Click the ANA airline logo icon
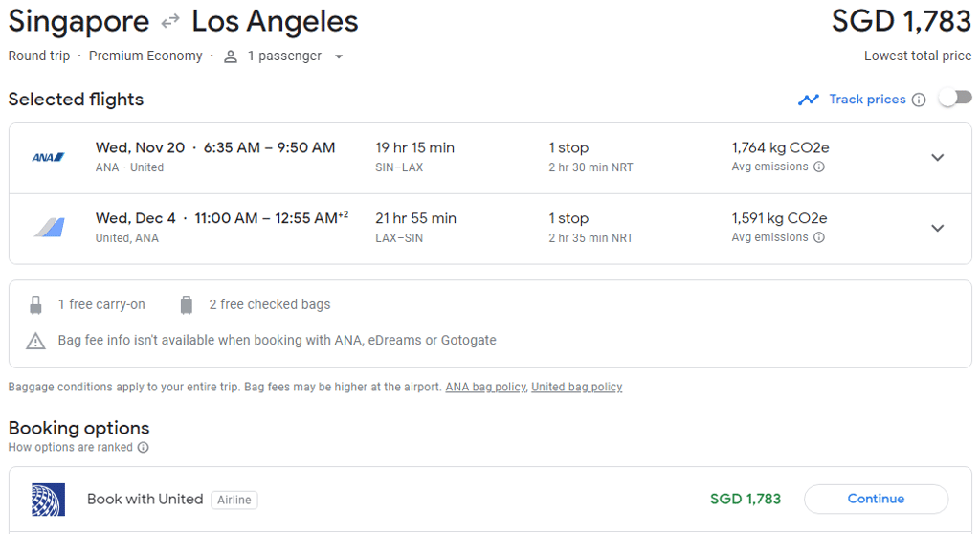 [x=48, y=157]
